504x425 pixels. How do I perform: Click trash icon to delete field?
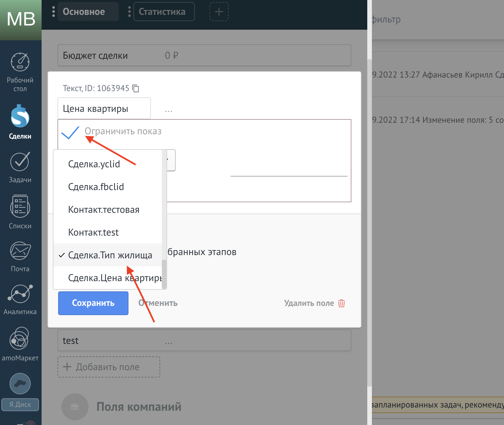pyautogui.click(x=342, y=303)
